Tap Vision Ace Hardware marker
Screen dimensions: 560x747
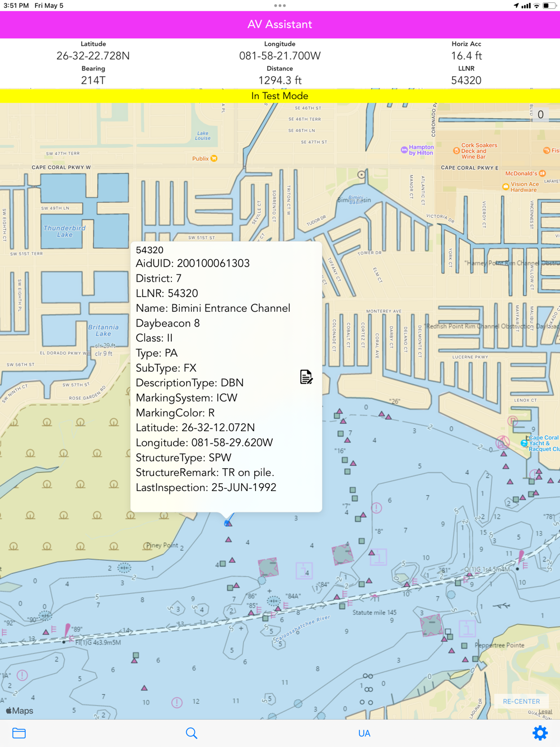tap(506, 186)
